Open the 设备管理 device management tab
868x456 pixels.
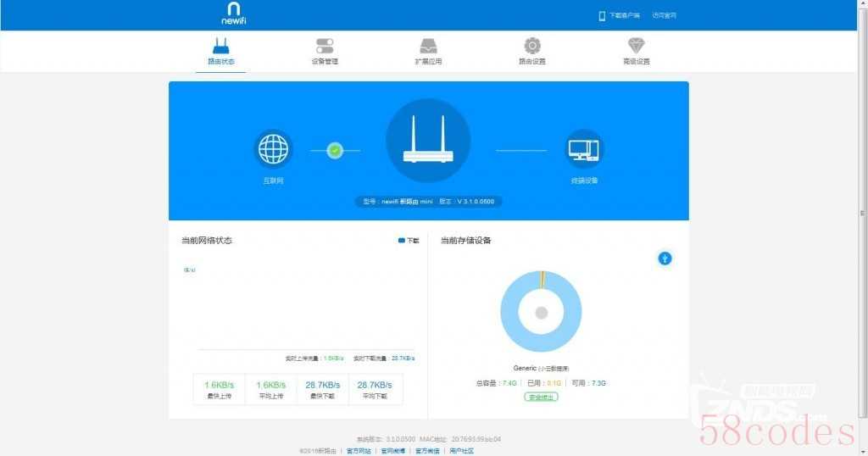[325, 51]
